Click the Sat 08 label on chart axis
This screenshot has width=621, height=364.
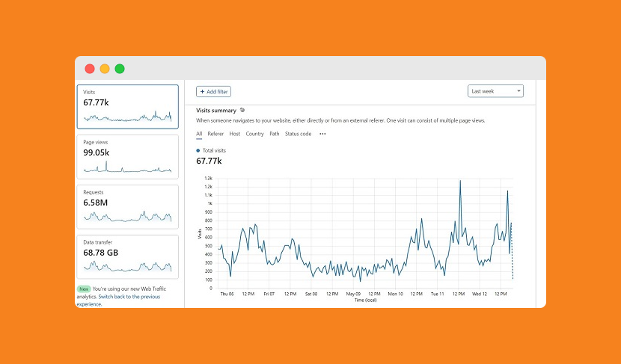click(x=311, y=294)
